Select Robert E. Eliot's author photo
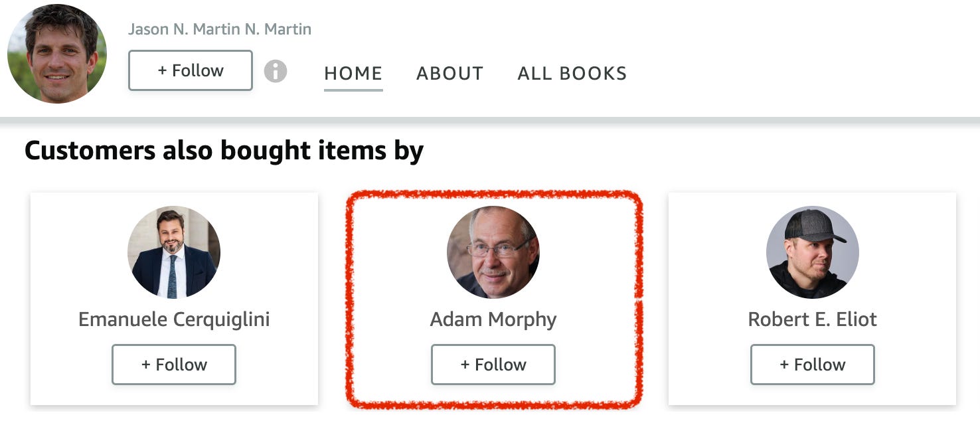 (812, 252)
